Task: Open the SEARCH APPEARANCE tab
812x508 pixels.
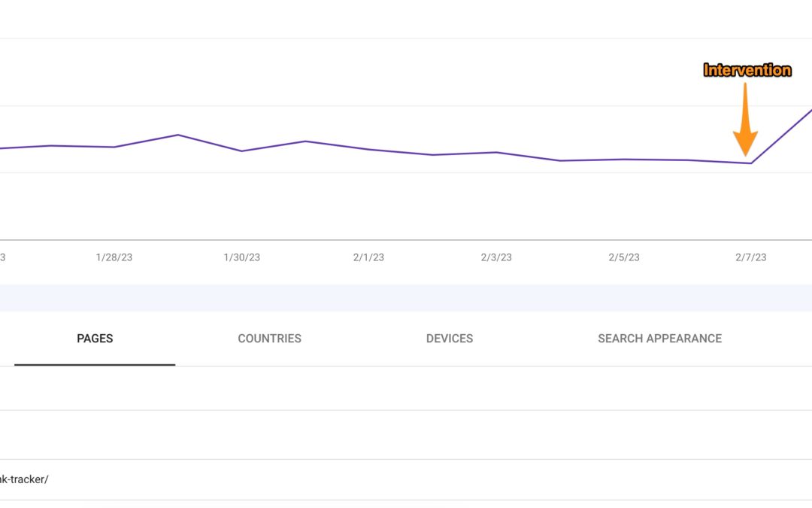Action: [x=659, y=339]
